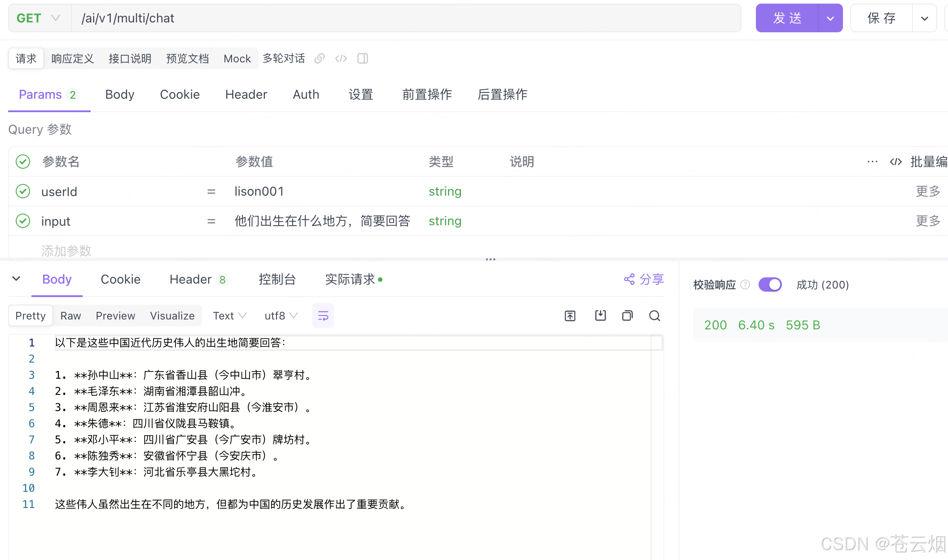This screenshot has width=948, height=560.
Task: Open the GET method dropdown
Action: pyautogui.click(x=39, y=18)
